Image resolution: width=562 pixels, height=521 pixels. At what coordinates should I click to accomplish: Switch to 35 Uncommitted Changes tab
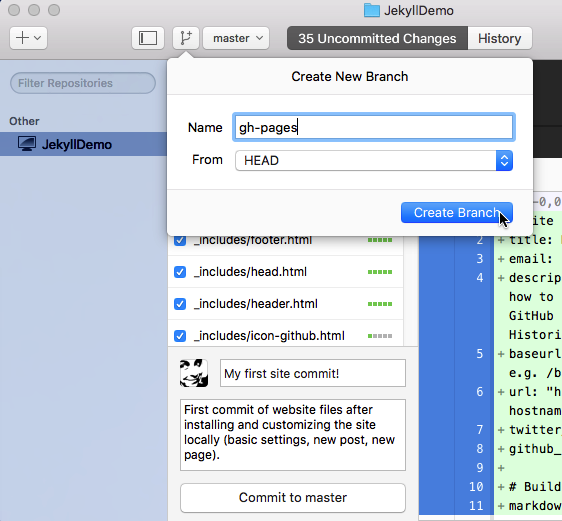377,38
